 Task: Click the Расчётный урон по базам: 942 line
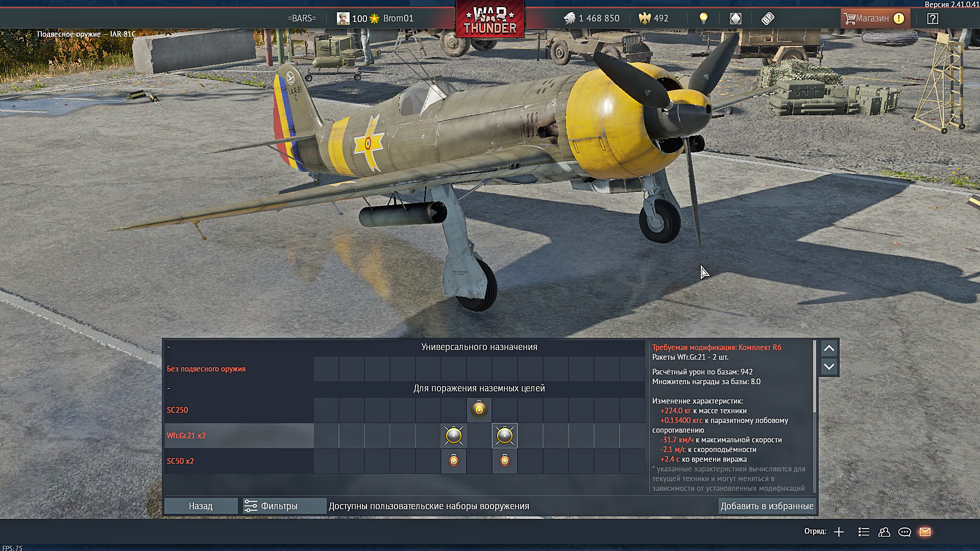click(x=702, y=372)
